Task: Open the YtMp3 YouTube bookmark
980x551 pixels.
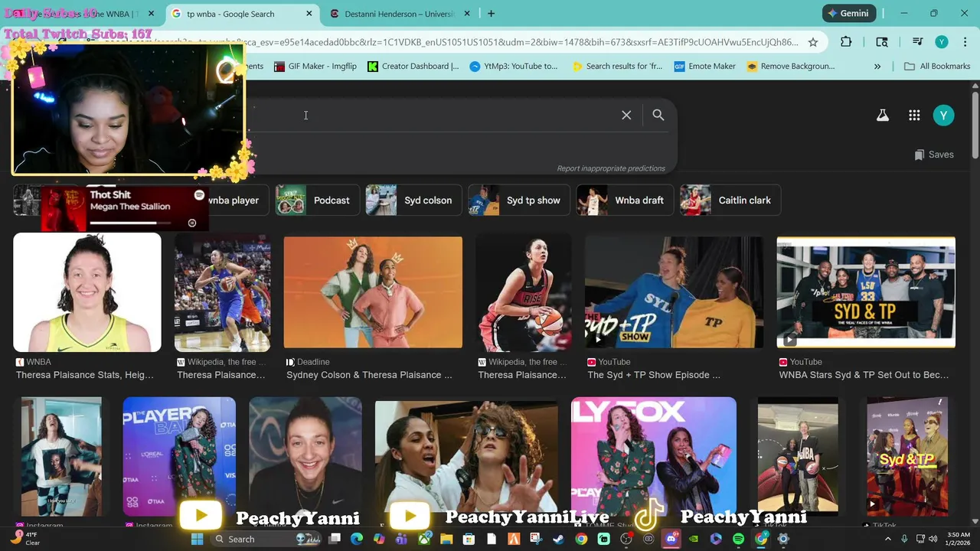Action: (514, 67)
